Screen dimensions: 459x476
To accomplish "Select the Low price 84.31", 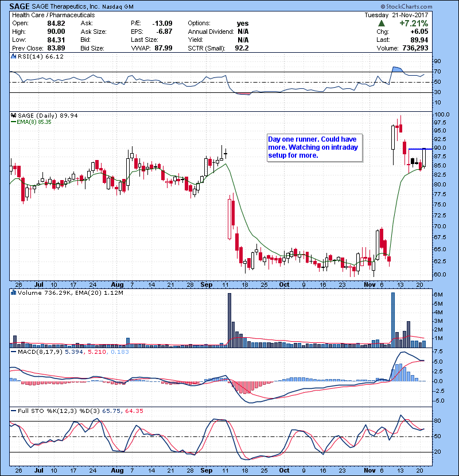I will click(x=56, y=40).
